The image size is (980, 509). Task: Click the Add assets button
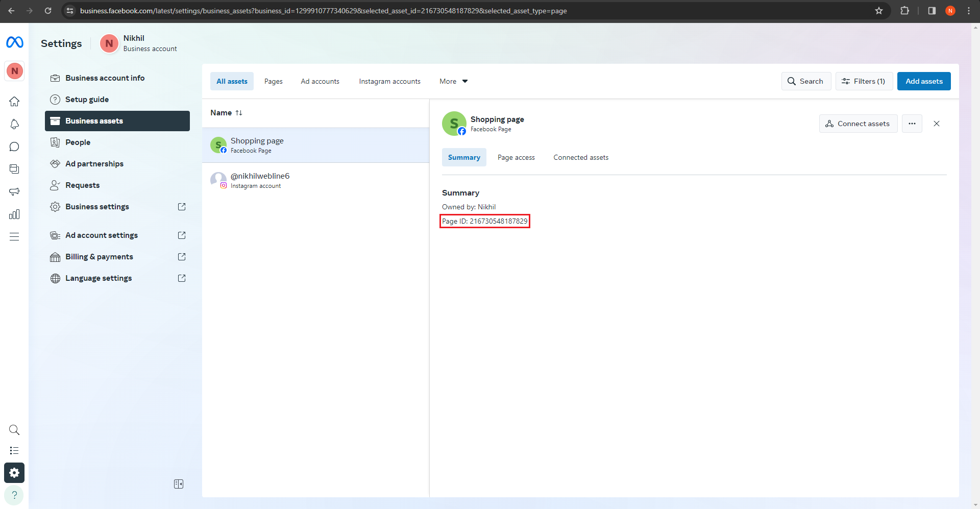924,81
